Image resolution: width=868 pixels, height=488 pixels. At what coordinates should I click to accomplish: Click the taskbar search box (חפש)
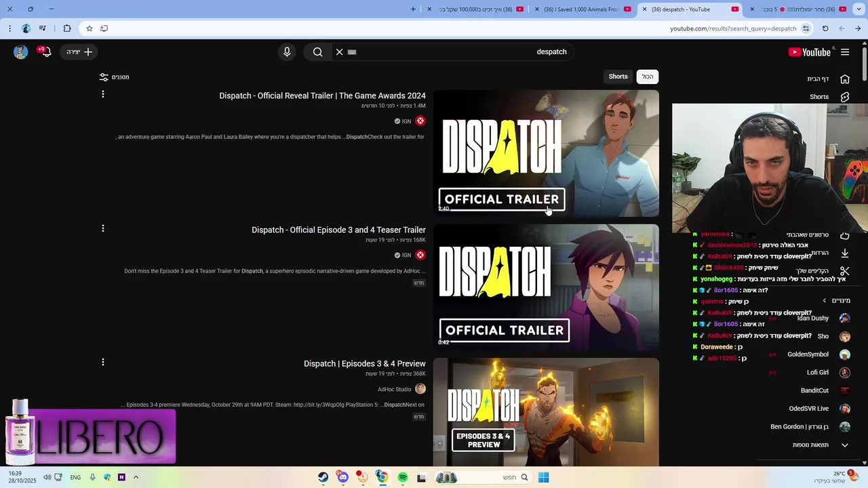(482, 478)
